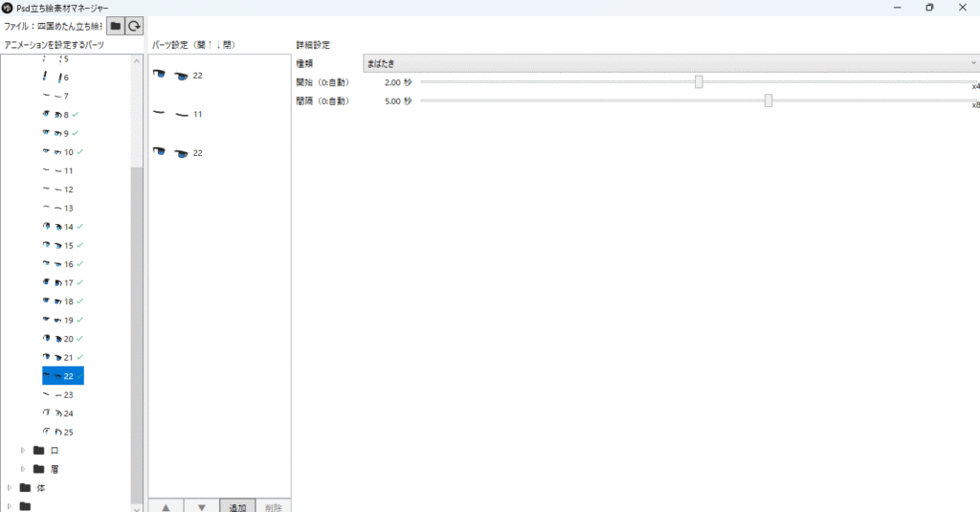The height and width of the screenshot is (512, 980).
Task: Click the 開始 slider handle
Action: (699, 82)
